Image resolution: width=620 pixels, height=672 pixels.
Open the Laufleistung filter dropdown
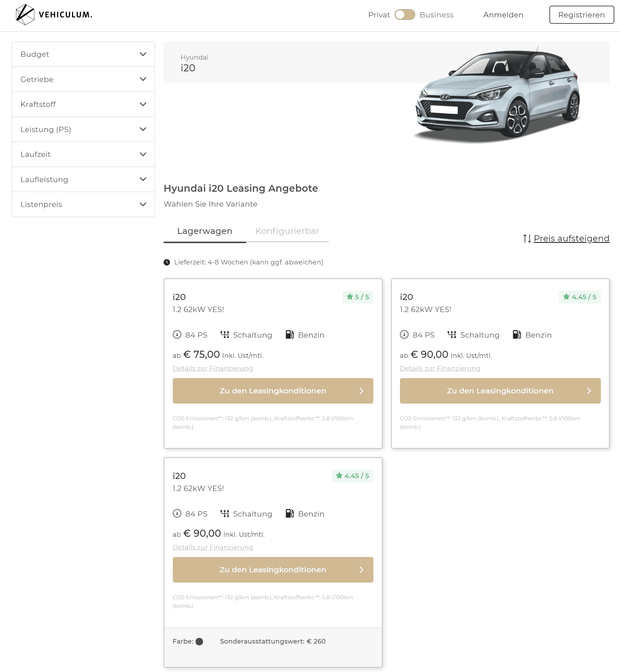coord(83,180)
